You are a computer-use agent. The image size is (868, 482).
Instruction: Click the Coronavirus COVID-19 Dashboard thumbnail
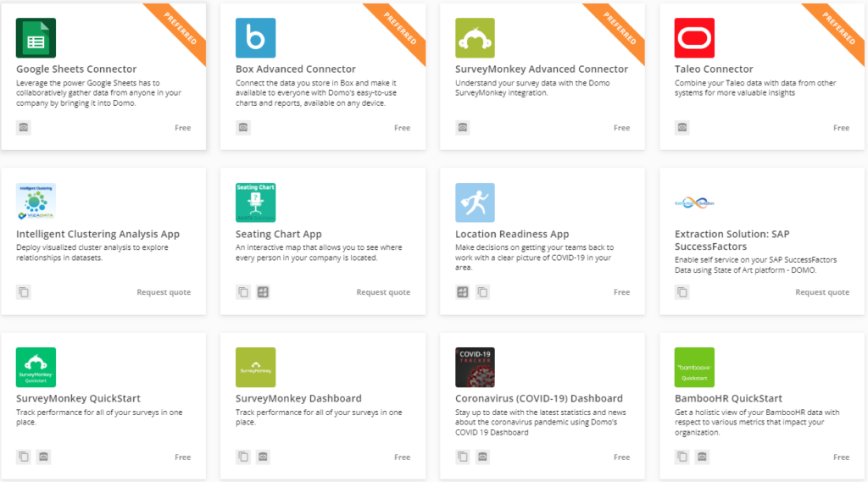point(475,368)
